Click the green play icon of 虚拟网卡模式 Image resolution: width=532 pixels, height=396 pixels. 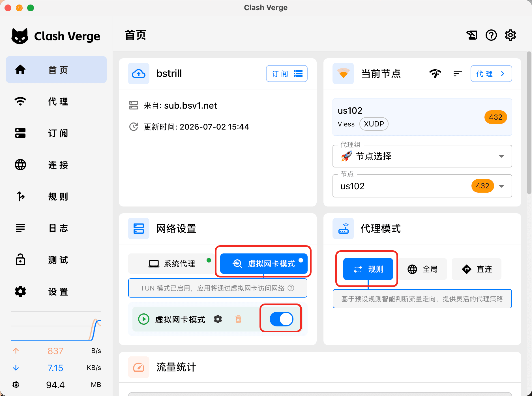(144, 319)
